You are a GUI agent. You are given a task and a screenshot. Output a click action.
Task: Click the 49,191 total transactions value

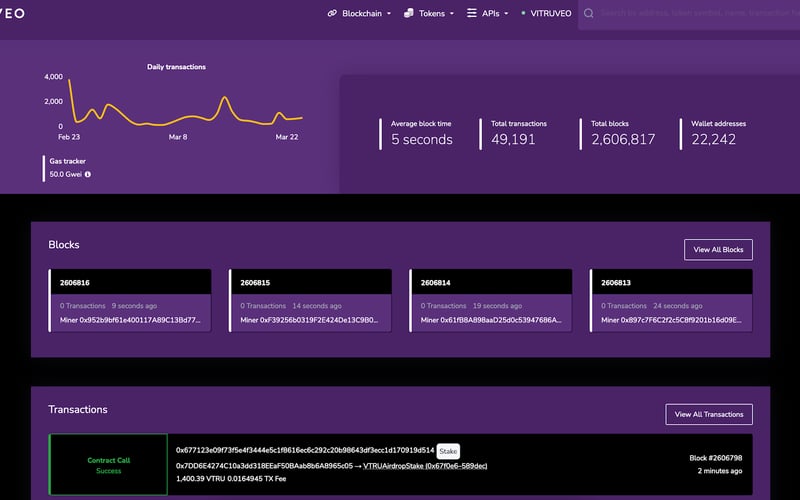[x=513, y=139]
